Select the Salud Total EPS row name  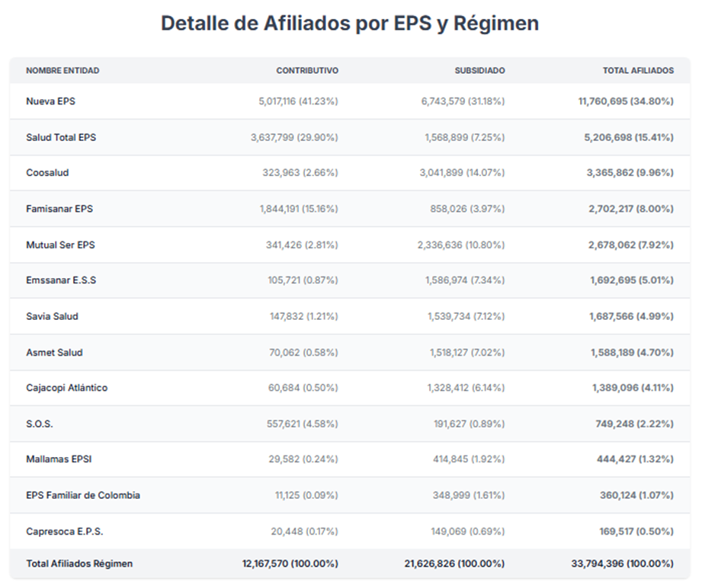click(61, 138)
